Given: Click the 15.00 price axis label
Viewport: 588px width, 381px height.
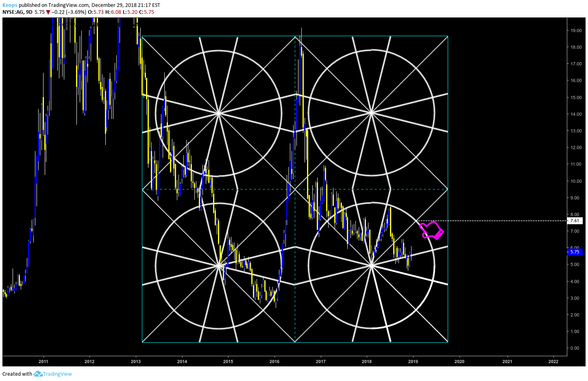Looking at the screenshot, I should [576, 97].
